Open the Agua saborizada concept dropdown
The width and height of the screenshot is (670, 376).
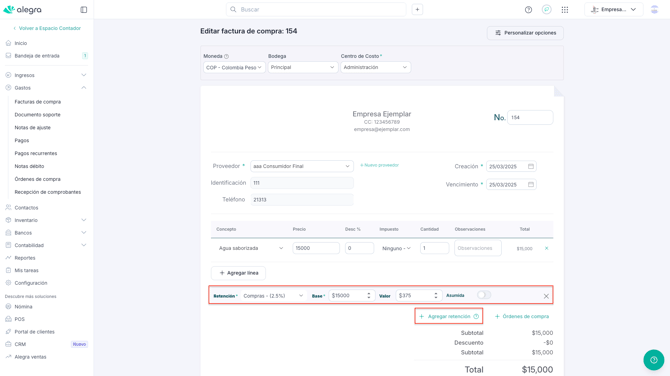point(251,248)
